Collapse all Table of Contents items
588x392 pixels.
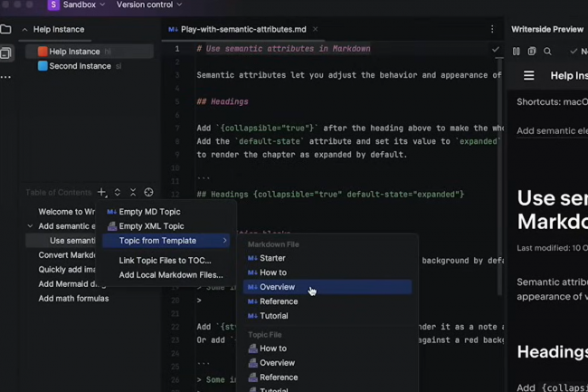click(133, 193)
